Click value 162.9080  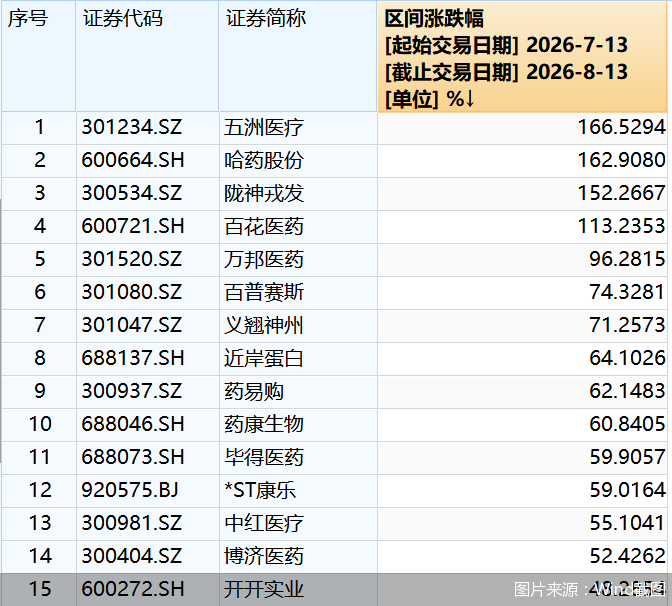pyautogui.click(x=621, y=160)
